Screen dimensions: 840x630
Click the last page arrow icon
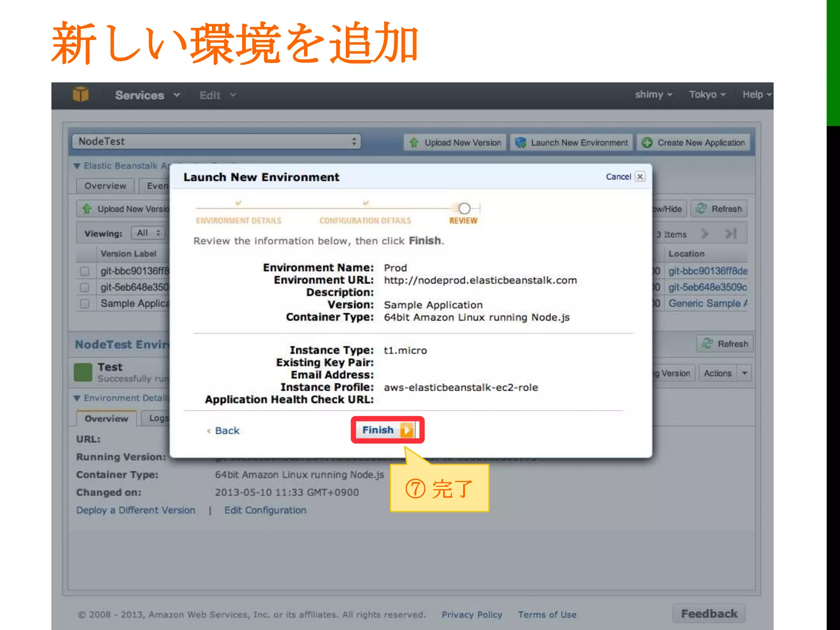[731, 234]
